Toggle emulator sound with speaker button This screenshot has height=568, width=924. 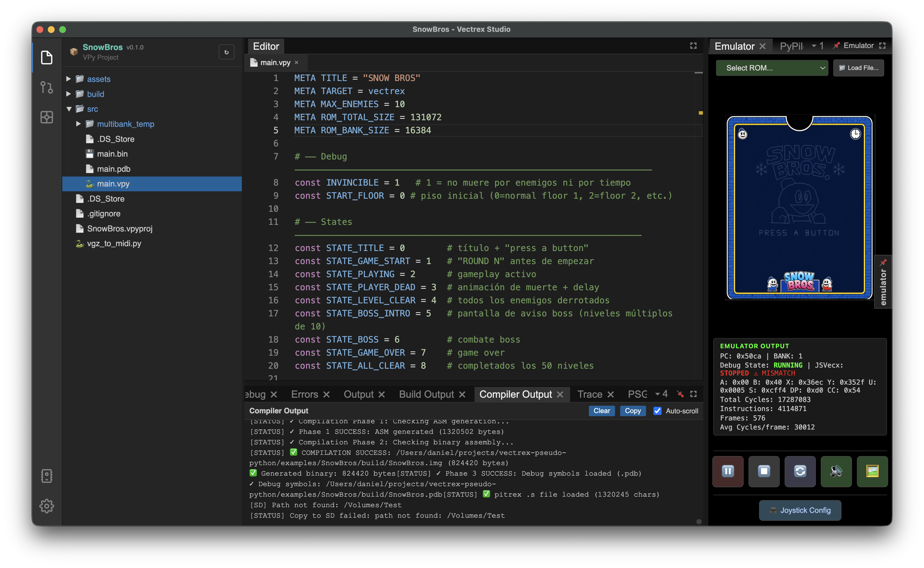(836, 471)
